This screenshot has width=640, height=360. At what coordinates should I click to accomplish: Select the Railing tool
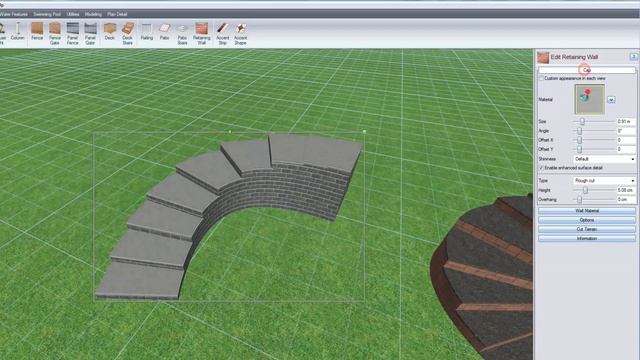(147, 32)
